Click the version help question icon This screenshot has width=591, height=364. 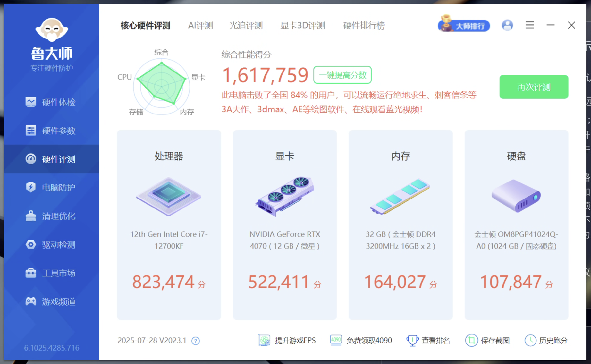[195, 341]
